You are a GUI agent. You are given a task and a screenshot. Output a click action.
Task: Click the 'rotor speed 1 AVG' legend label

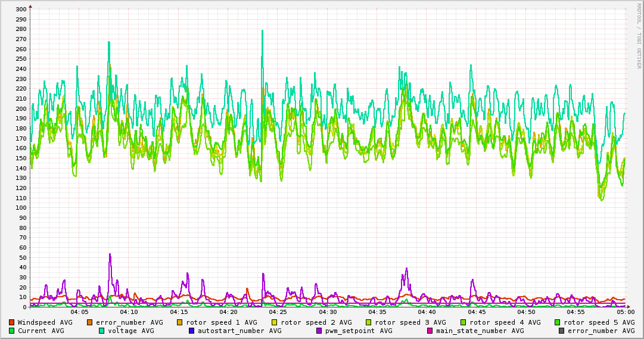[x=222, y=323]
